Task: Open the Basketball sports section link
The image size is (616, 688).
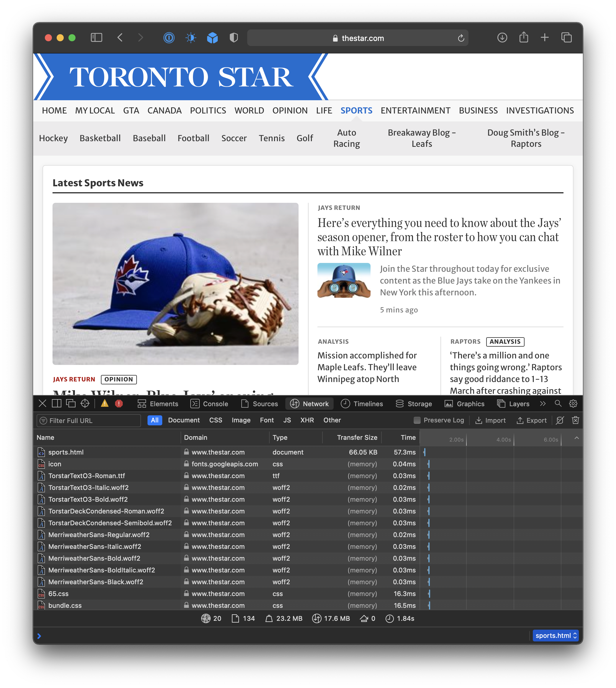Action: click(100, 138)
